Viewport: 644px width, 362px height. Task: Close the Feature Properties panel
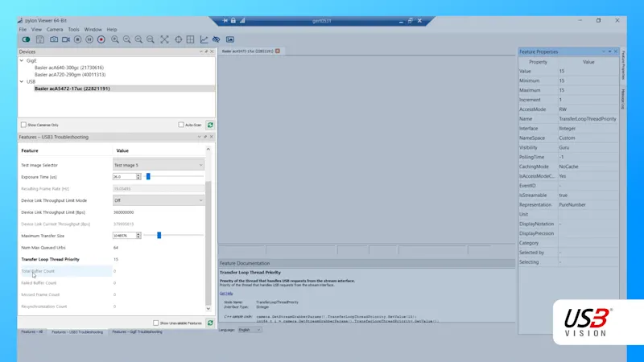pos(615,51)
